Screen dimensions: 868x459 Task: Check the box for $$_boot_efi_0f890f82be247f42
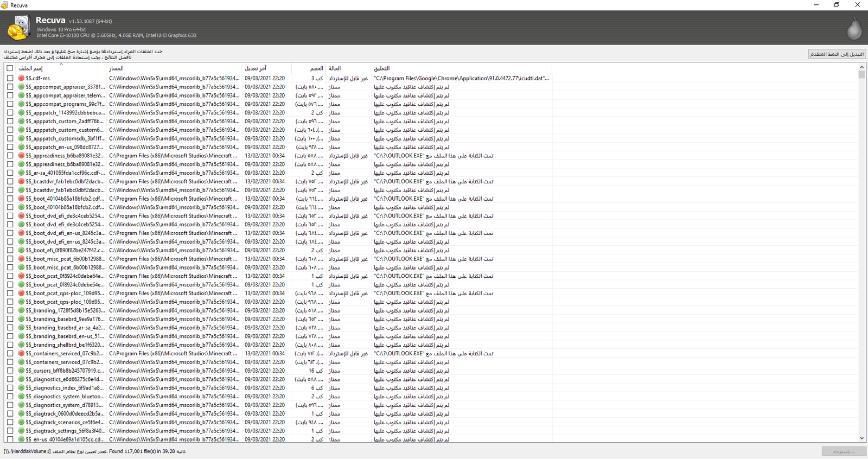click(x=10, y=250)
